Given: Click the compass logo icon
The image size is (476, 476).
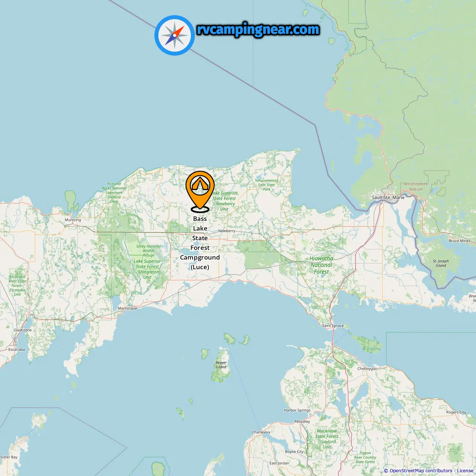Looking at the screenshot, I should pyautogui.click(x=174, y=35).
